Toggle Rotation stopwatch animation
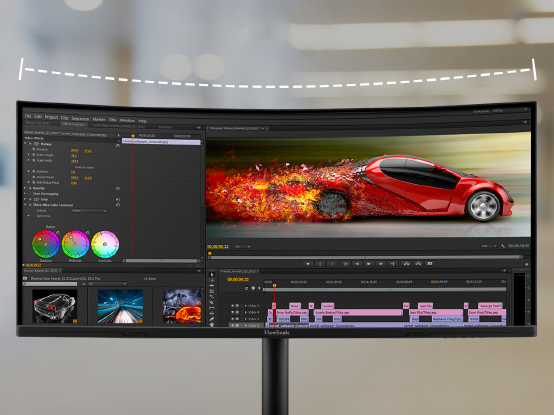Image resolution: width=554 pixels, height=415 pixels. 34,172
